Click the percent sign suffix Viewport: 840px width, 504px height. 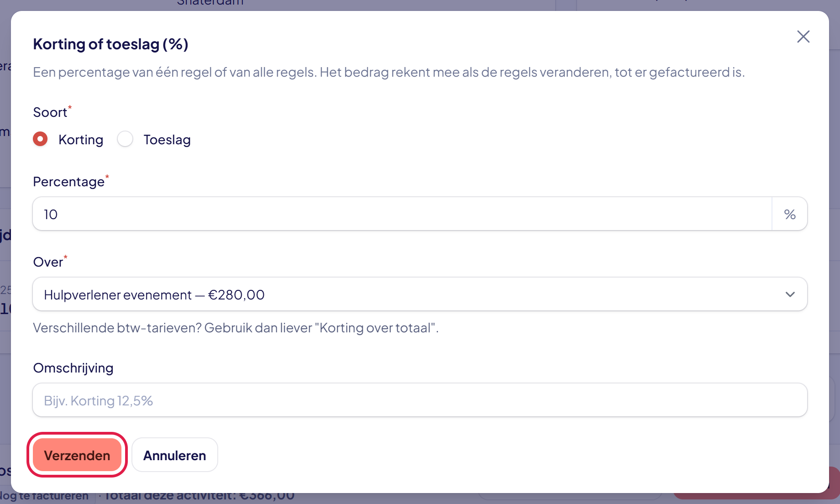[790, 214]
